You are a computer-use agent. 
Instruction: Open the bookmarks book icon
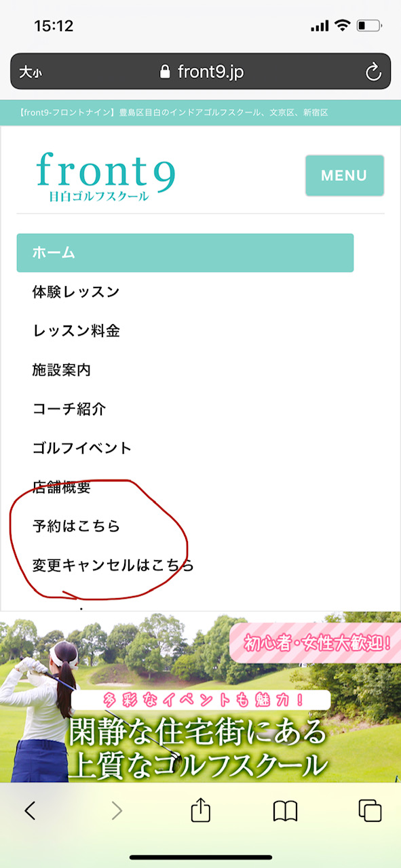click(x=285, y=810)
